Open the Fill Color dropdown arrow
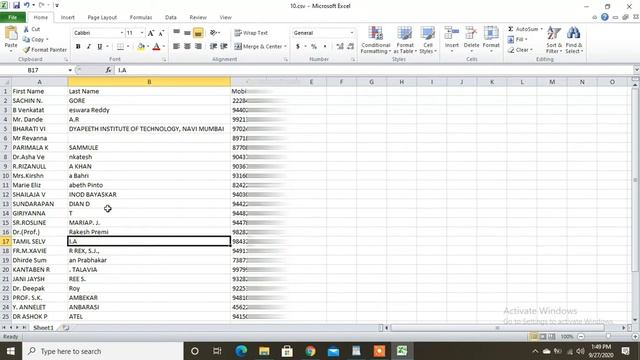640x360 pixels. [x=148, y=47]
